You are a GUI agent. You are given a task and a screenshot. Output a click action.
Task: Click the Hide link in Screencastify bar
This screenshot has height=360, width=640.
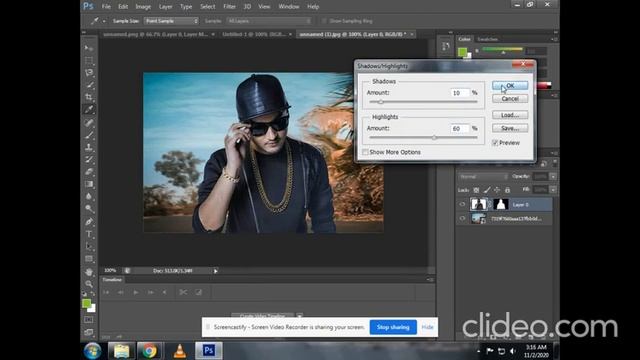[427, 327]
